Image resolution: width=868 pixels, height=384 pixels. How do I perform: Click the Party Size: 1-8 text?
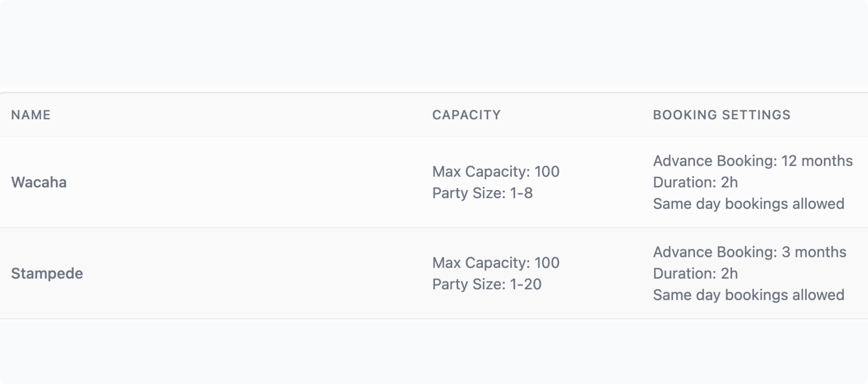point(482,193)
